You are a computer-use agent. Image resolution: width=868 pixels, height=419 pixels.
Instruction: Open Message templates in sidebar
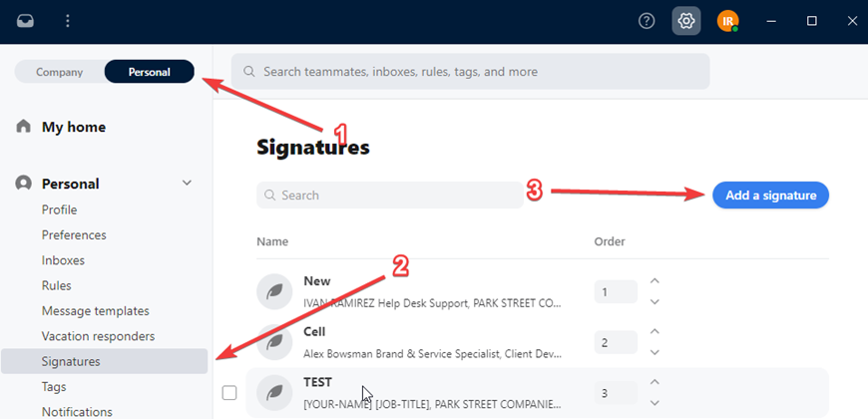point(95,311)
